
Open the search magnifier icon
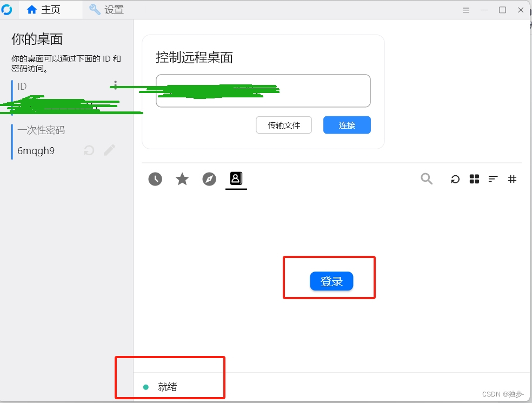[427, 179]
